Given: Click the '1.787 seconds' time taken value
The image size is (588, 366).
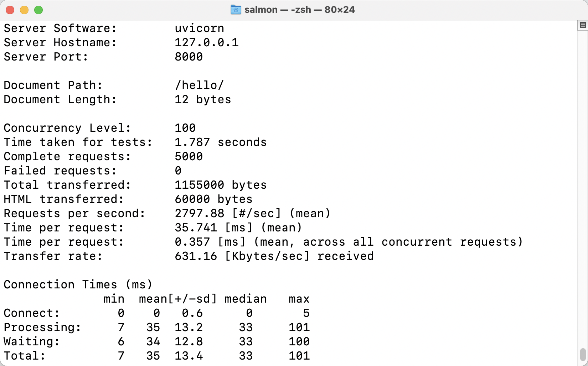Looking at the screenshot, I should point(221,142).
